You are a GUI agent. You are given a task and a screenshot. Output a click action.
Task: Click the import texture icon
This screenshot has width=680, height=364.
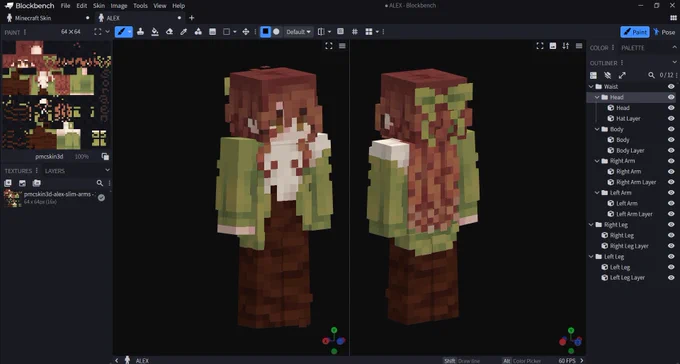coord(22,183)
